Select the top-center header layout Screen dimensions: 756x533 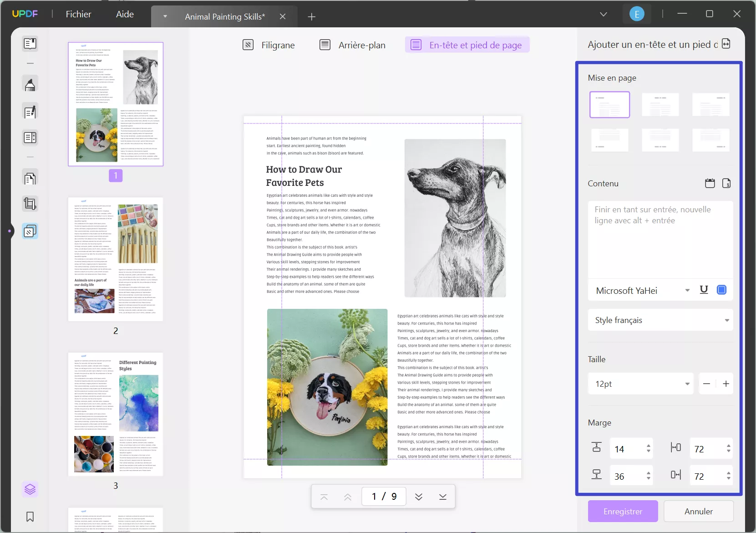pyautogui.click(x=660, y=104)
